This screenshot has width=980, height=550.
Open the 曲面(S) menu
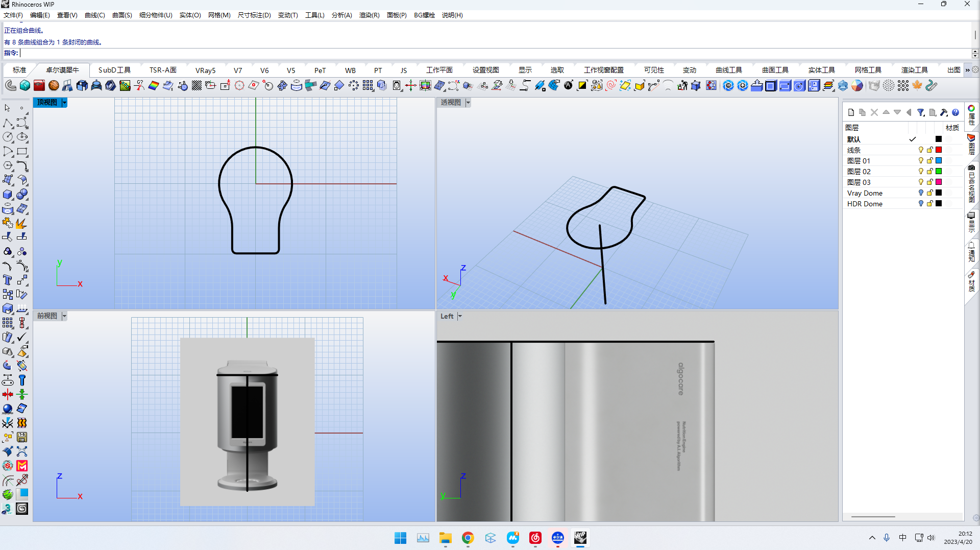coord(122,15)
